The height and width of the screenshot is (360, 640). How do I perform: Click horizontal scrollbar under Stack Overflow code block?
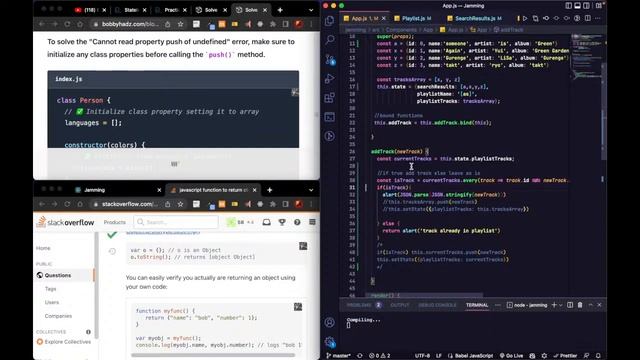click(213, 355)
